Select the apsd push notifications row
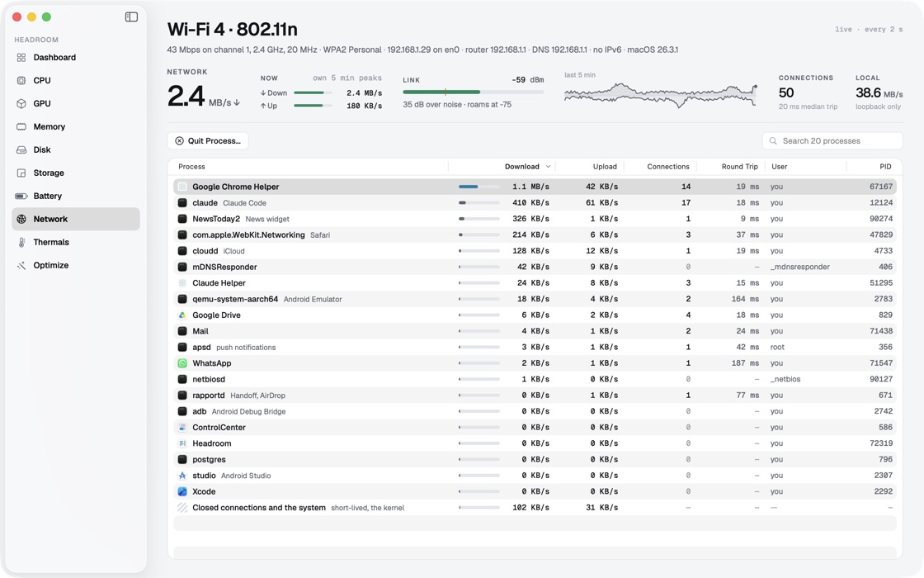Screen dimensions: 924x578 535,347
